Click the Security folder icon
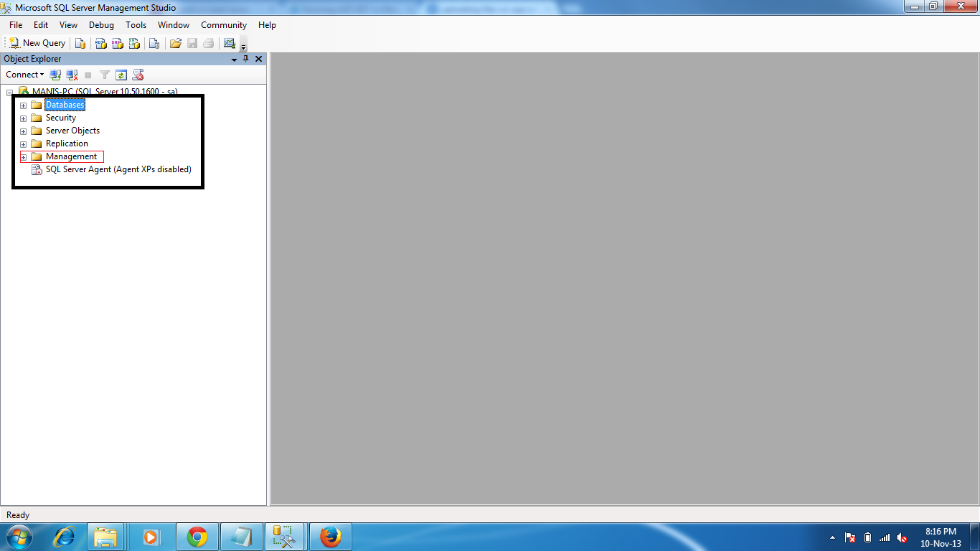Screen dimensions: 980x551 [x=36, y=118]
